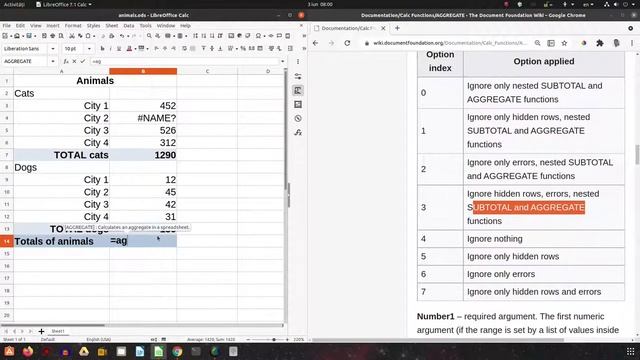640x360 pixels.
Task: Click Format as Percent icon
Action: 243,49
